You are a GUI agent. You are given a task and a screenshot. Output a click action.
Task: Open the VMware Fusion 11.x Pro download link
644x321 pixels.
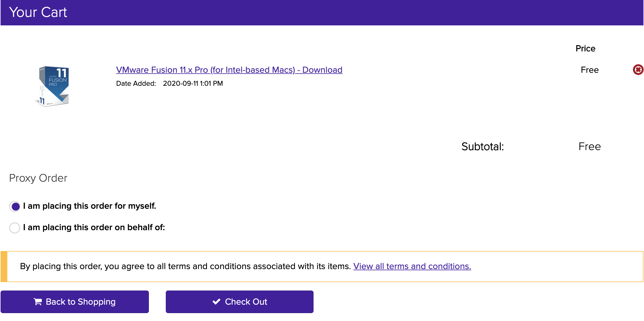pyautogui.click(x=229, y=70)
